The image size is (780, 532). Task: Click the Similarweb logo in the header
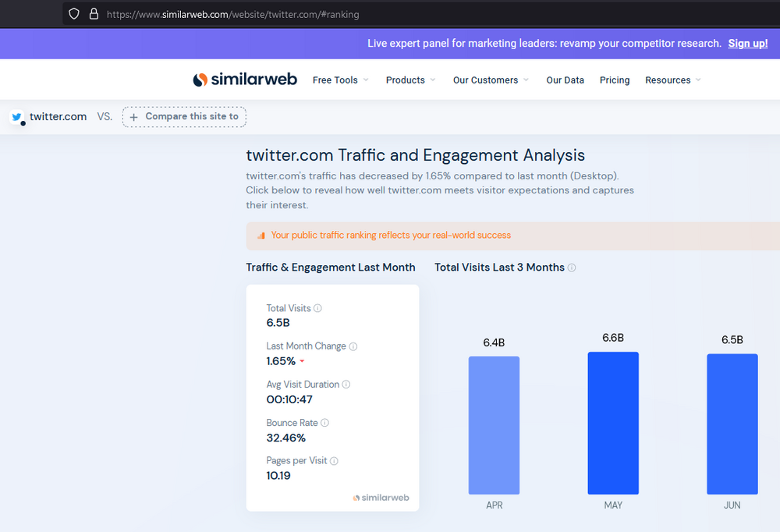click(x=245, y=80)
